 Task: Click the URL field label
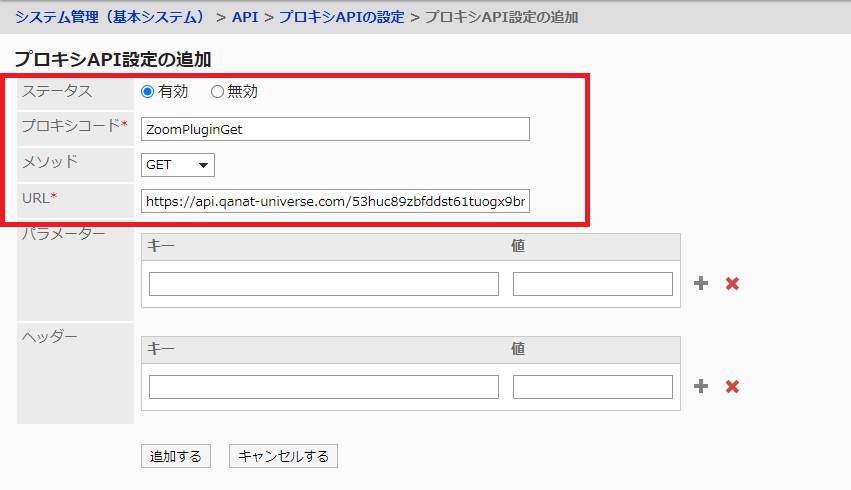pos(39,198)
